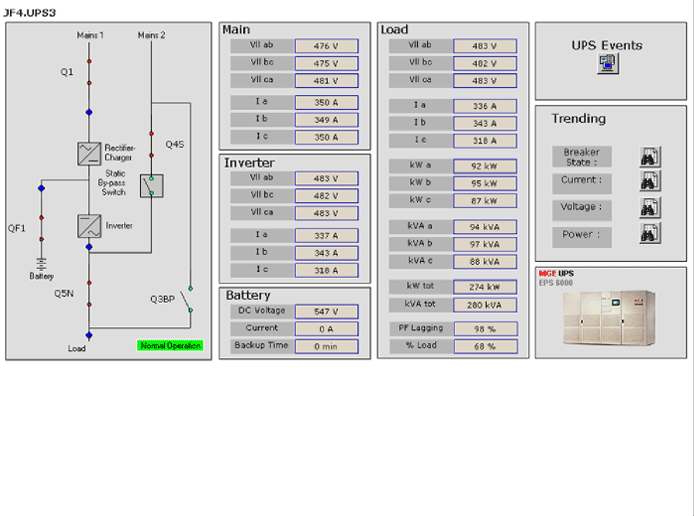Click the % Load value field

point(486,347)
